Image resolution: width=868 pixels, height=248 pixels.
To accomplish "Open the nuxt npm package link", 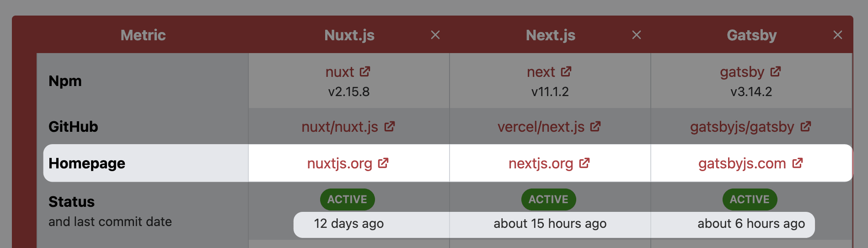I will point(340,72).
